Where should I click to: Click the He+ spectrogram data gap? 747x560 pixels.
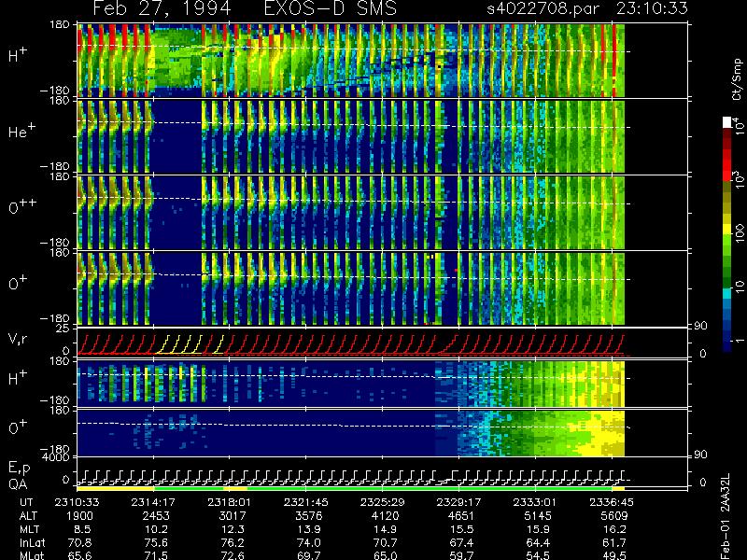pos(176,136)
